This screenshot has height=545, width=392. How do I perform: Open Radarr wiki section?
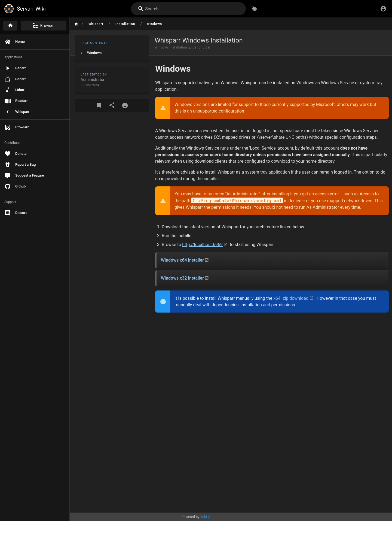pyautogui.click(x=35, y=68)
